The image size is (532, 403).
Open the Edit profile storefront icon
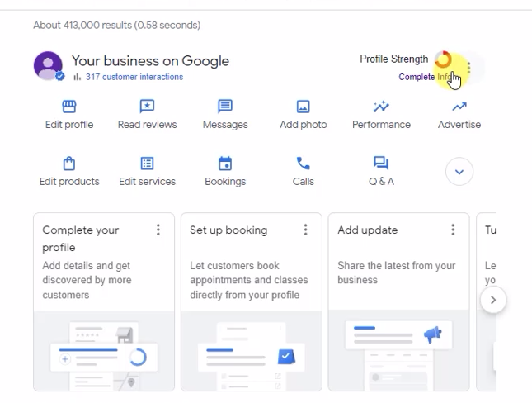coord(69,107)
